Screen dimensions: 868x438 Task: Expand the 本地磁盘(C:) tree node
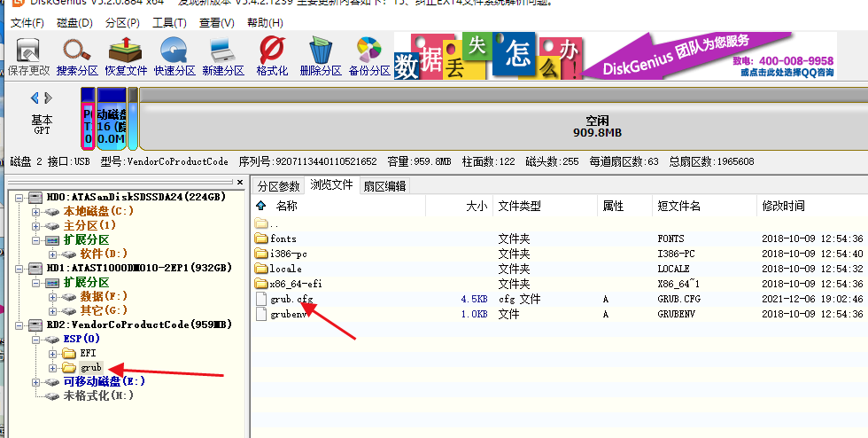tap(36, 212)
